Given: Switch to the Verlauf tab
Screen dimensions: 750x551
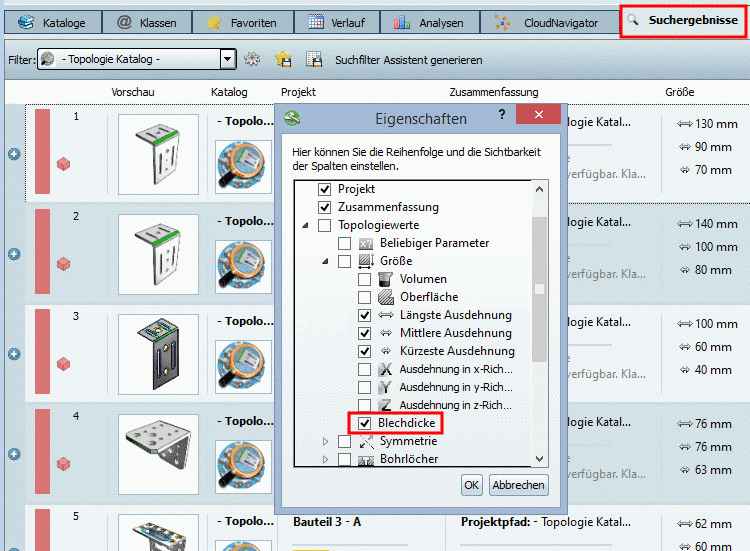Looking at the screenshot, I should coord(337,22).
